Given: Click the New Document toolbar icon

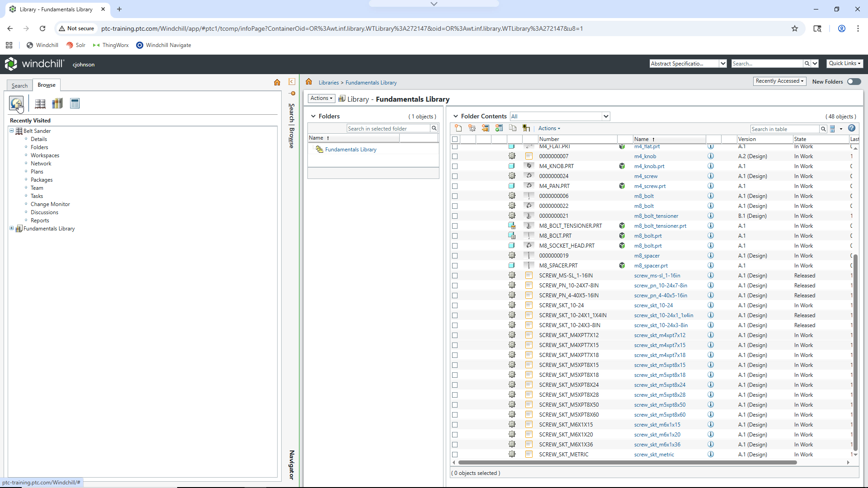Looking at the screenshot, I should (458, 128).
